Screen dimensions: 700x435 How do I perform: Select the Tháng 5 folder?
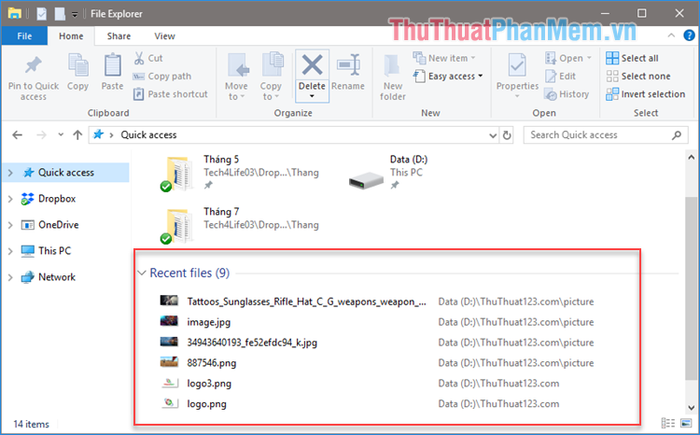[x=239, y=172]
